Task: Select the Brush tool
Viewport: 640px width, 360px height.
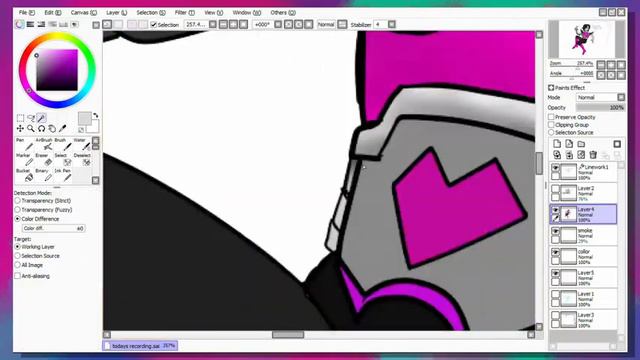Action: click(63, 144)
